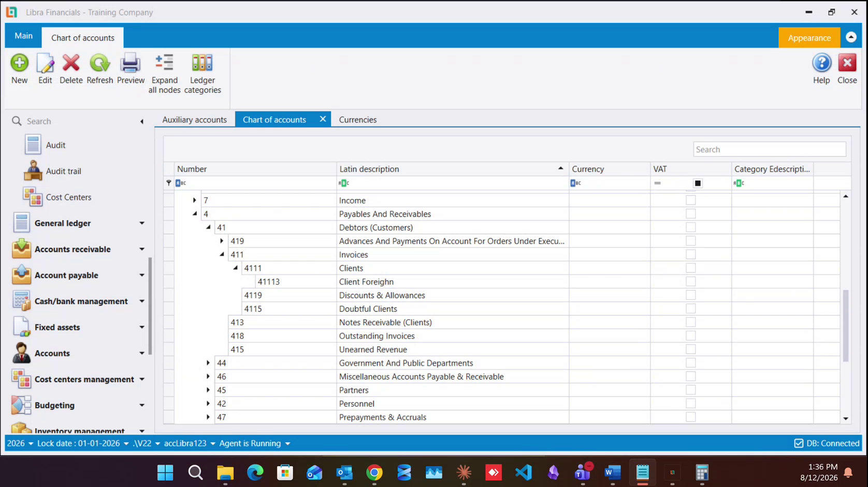Select the Chart of accounts ribbon tab
The image size is (868, 487).
pos(83,38)
